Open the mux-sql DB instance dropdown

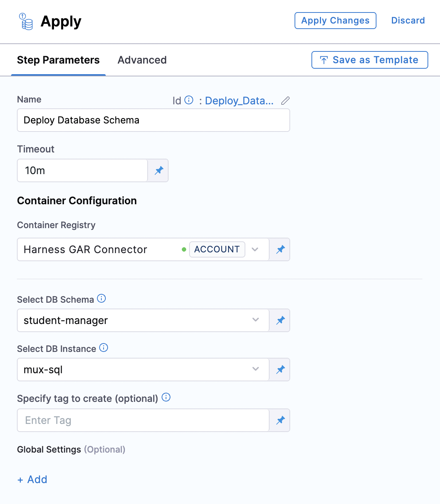(255, 369)
